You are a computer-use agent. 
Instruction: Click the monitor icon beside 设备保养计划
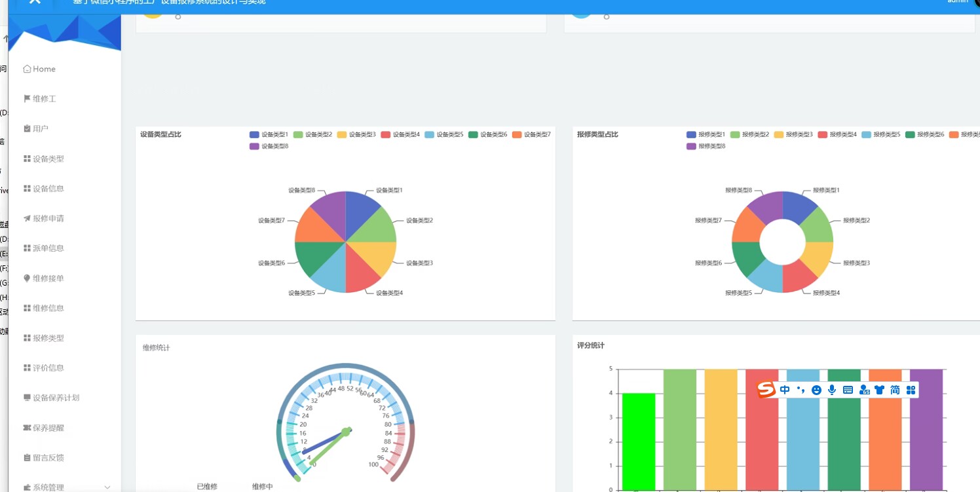click(27, 398)
